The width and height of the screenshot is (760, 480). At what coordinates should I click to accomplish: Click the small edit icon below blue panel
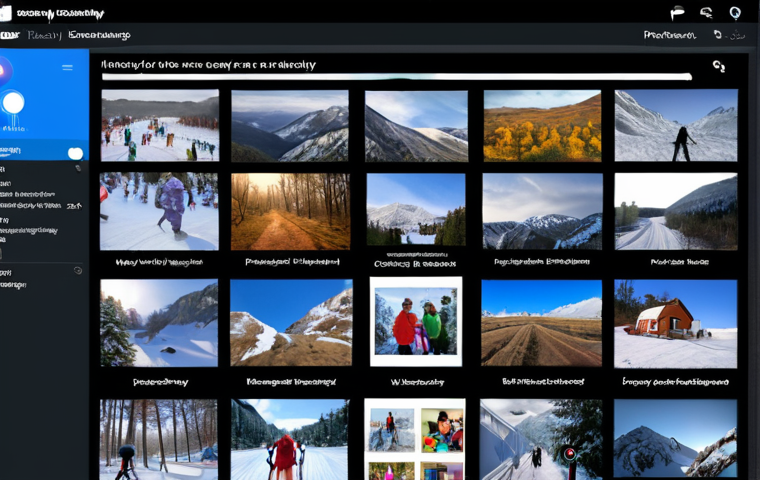78,168
